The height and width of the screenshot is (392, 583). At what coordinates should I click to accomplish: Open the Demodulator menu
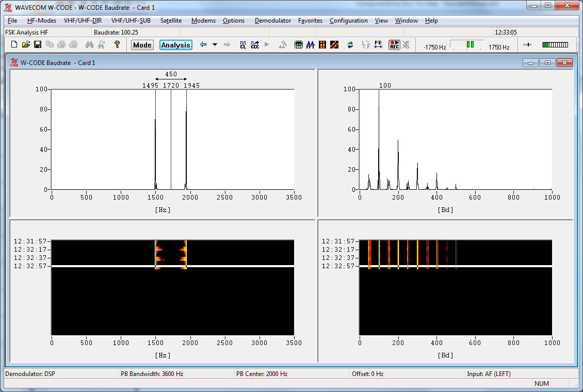273,21
